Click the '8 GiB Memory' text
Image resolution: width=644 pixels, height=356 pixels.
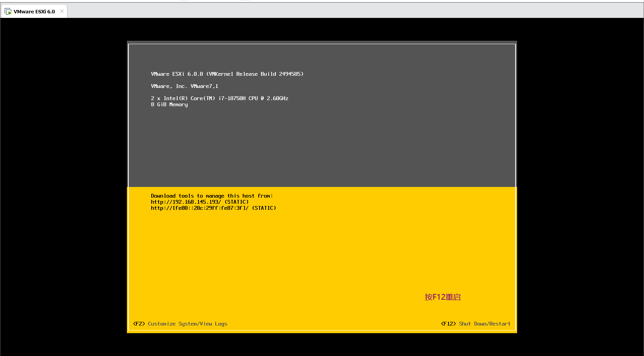pos(169,104)
